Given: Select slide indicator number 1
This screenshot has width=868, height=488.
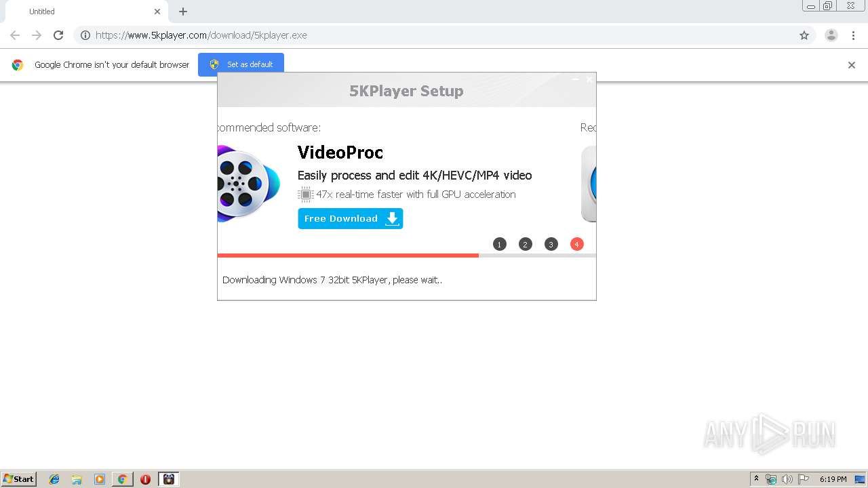Looking at the screenshot, I should pyautogui.click(x=500, y=244).
